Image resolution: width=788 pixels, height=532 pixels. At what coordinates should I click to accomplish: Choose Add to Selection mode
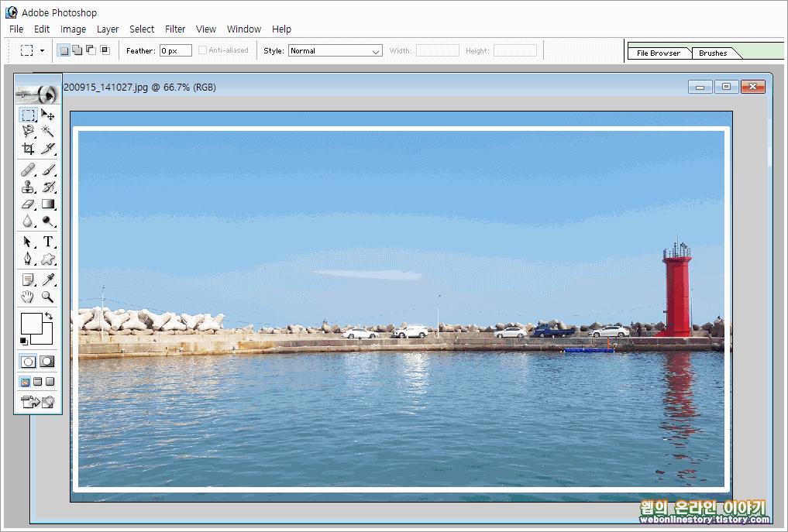click(x=77, y=50)
